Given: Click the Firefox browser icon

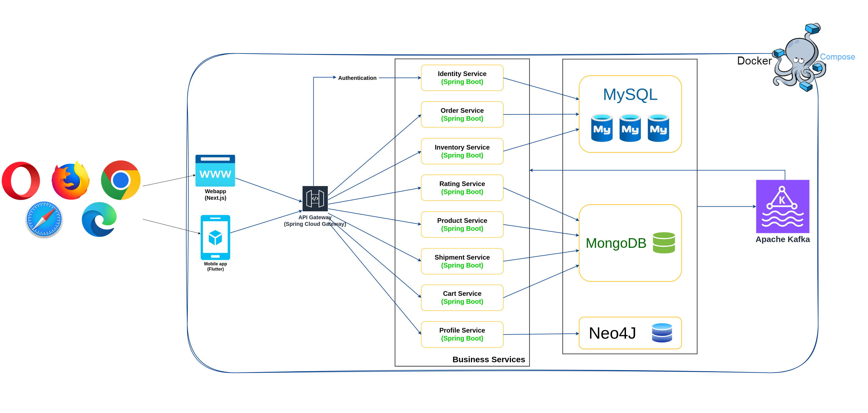Looking at the screenshot, I should (71, 181).
